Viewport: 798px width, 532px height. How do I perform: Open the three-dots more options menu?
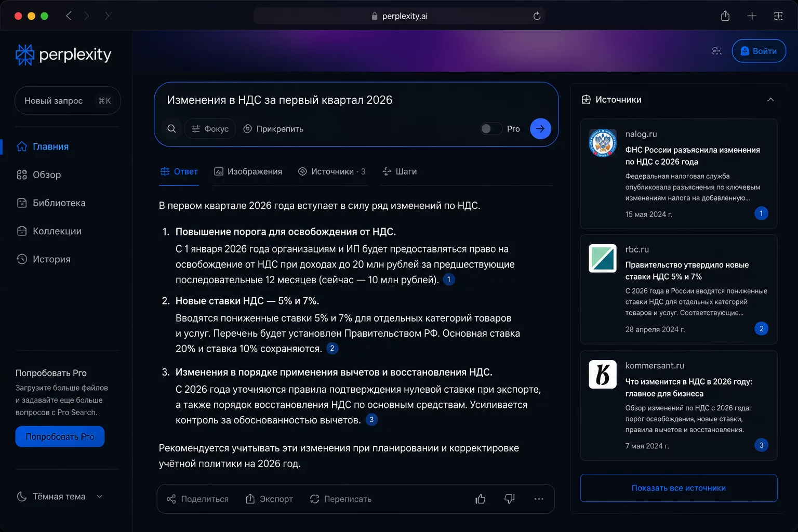539,499
